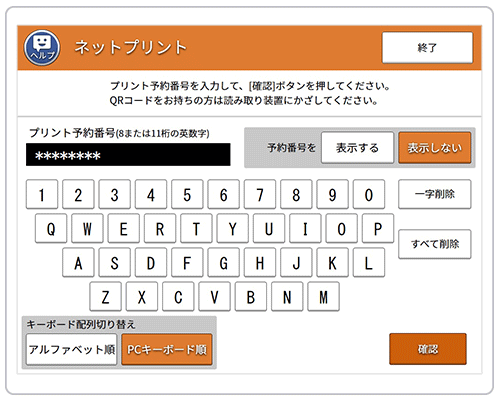Screen dimensions: 500x400
Task: Tap the number 0 key
Action: coord(369,195)
